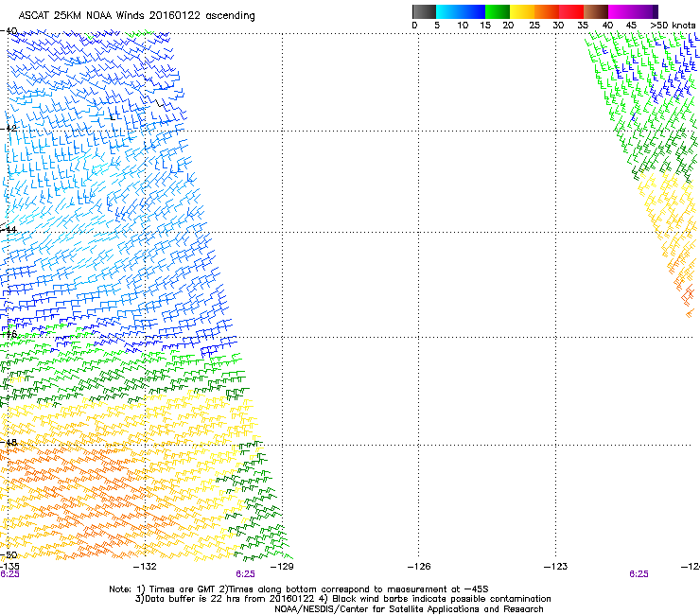Screen dimensions: 700x615
Task: Click the -50 latitude axis label
Action: tap(9, 555)
